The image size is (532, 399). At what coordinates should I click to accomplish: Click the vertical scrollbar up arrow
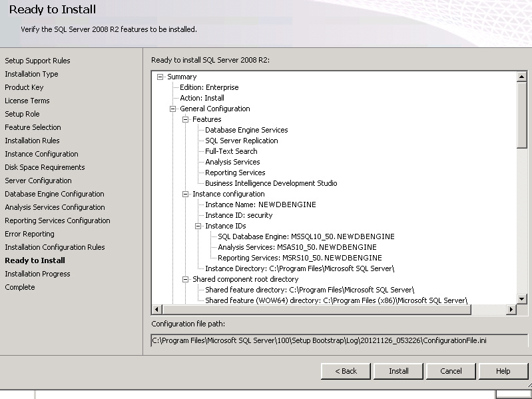[x=522, y=77]
